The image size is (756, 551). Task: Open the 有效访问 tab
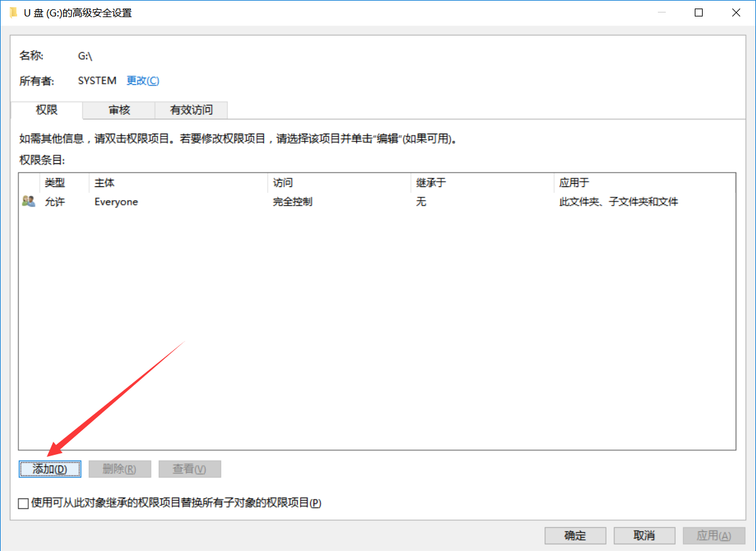coord(192,110)
